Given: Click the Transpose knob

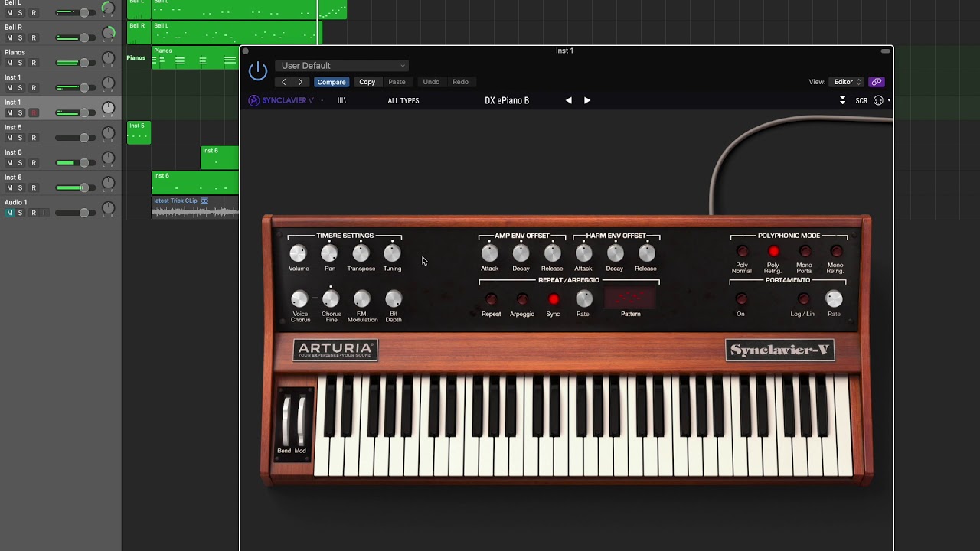Looking at the screenshot, I should tap(361, 253).
